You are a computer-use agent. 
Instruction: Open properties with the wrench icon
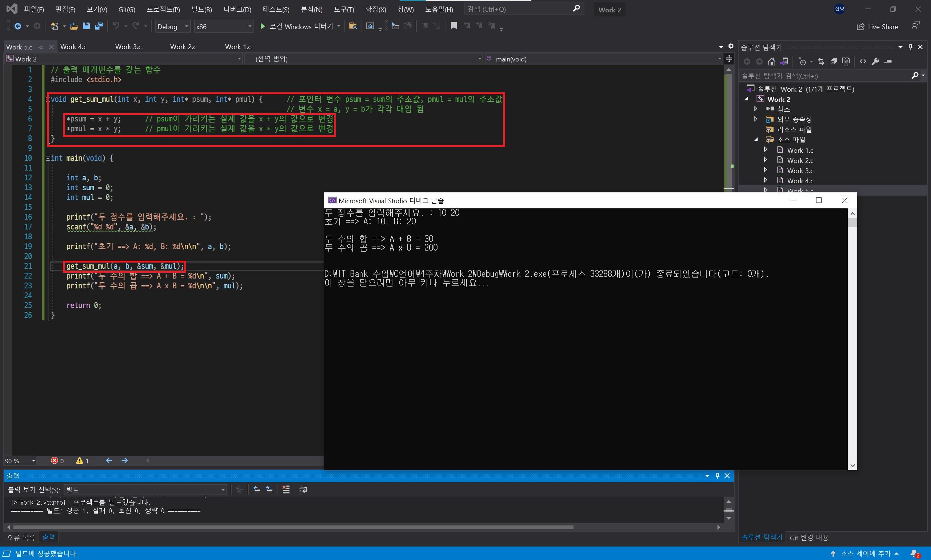875,61
